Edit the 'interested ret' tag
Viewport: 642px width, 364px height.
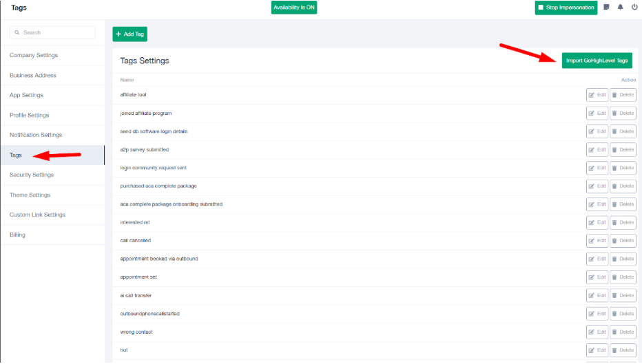pyautogui.click(x=597, y=222)
